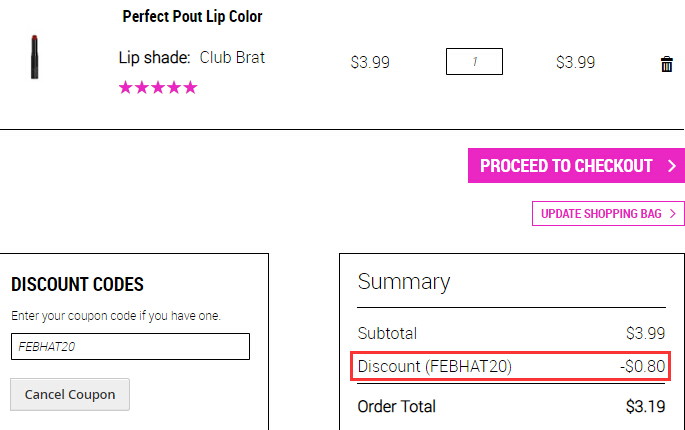This screenshot has width=685, height=430.
Task: Click the Summary heading
Action: point(404,282)
